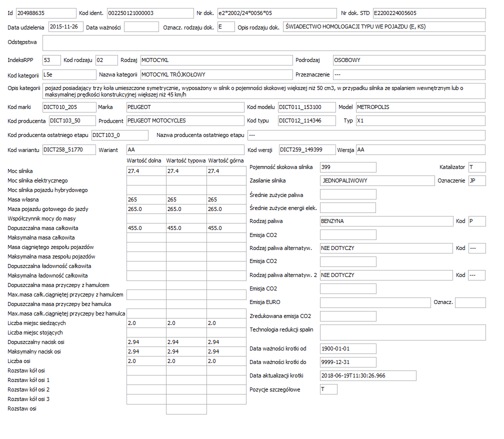Image resolution: width=504 pixels, height=439 pixels.
Task: Click the IndeksRPP field with 53
Action: (x=51, y=60)
